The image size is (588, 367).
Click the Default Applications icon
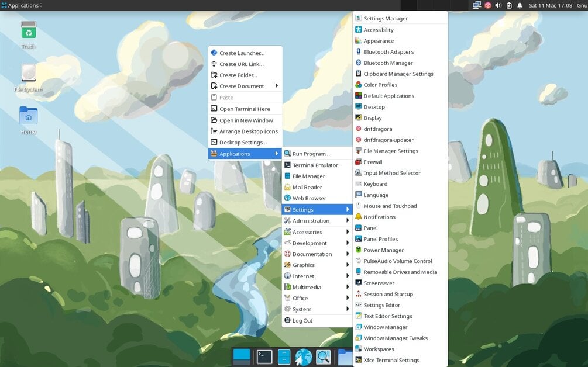[x=359, y=95]
